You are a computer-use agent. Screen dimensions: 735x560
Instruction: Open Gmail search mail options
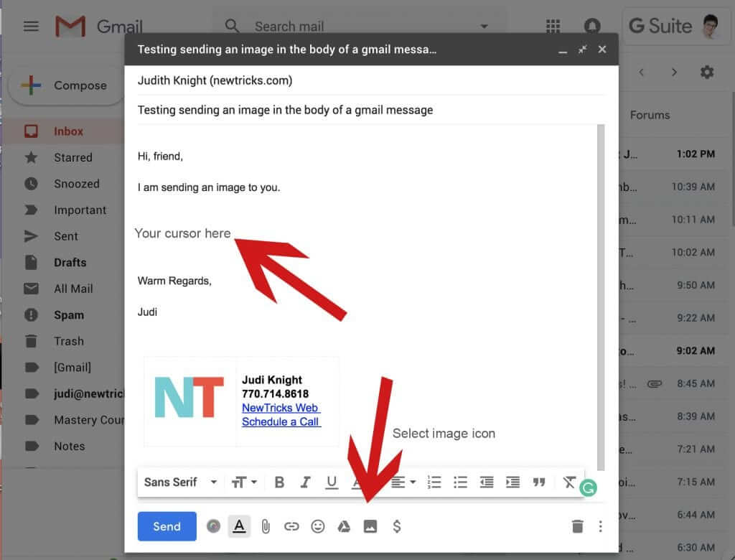click(x=484, y=27)
